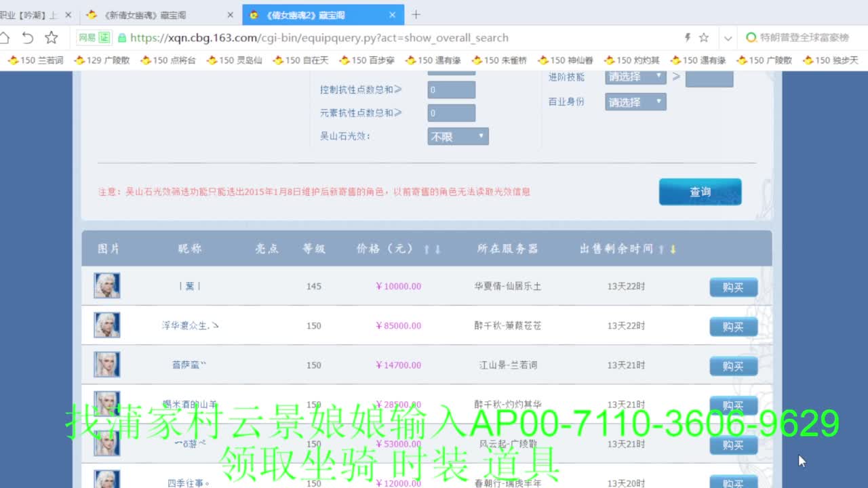Close the 职业【吟潮】 tab
This screenshot has width=868, height=488.
(x=68, y=14)
